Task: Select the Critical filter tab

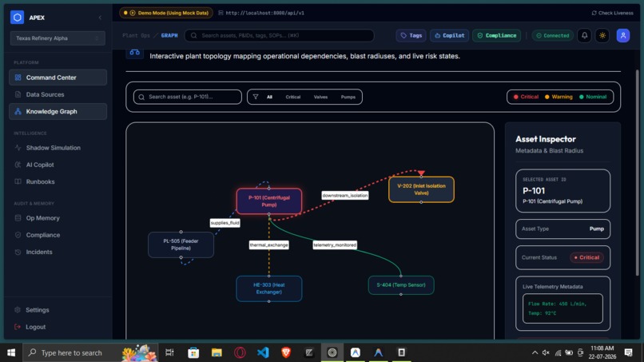Action: click(x=293, y=97)
